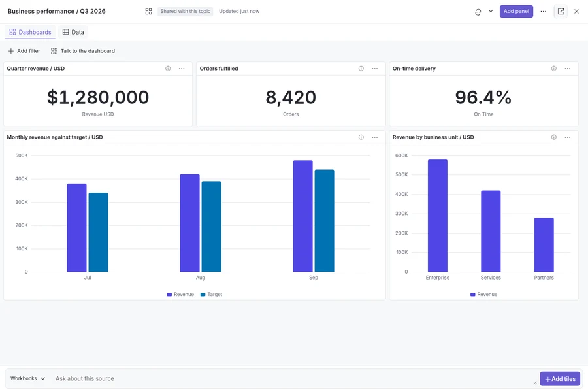Click the Sep Revenue bar
This screenshot has height=392, width=588.
click(x=302, y=216)
